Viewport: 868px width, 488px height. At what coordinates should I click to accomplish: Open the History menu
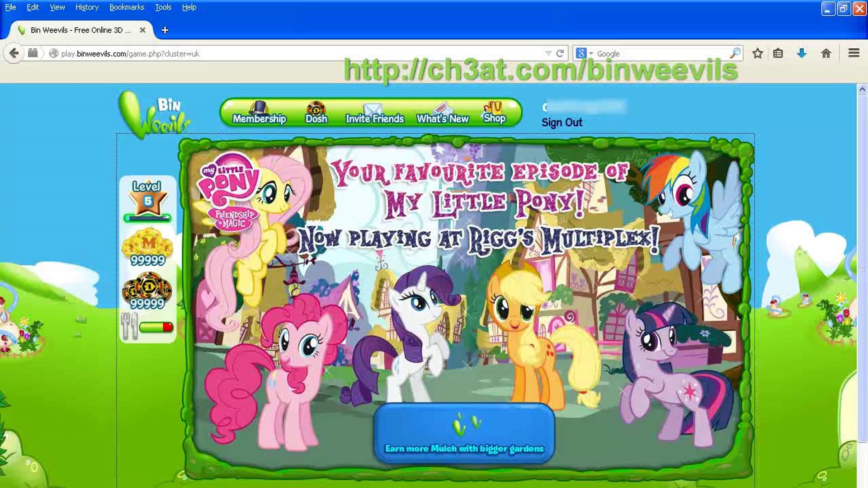87,7
